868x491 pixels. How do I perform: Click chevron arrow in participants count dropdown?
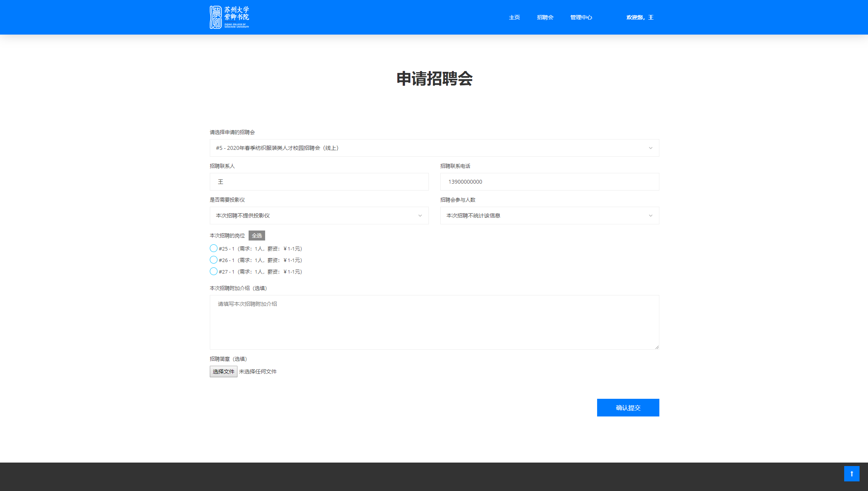click(651, 216)
